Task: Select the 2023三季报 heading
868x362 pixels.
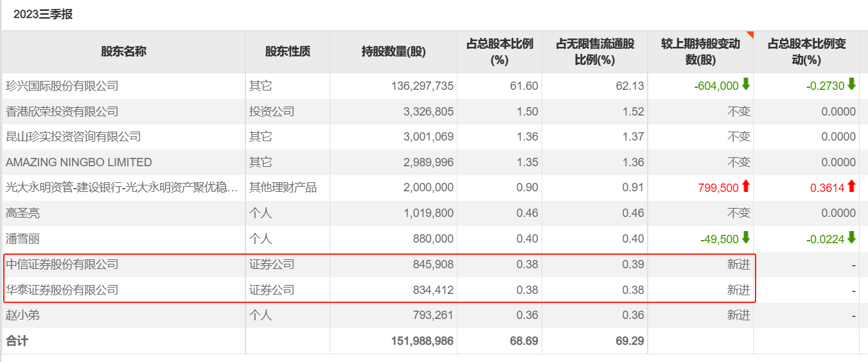Action: [43, 14]
